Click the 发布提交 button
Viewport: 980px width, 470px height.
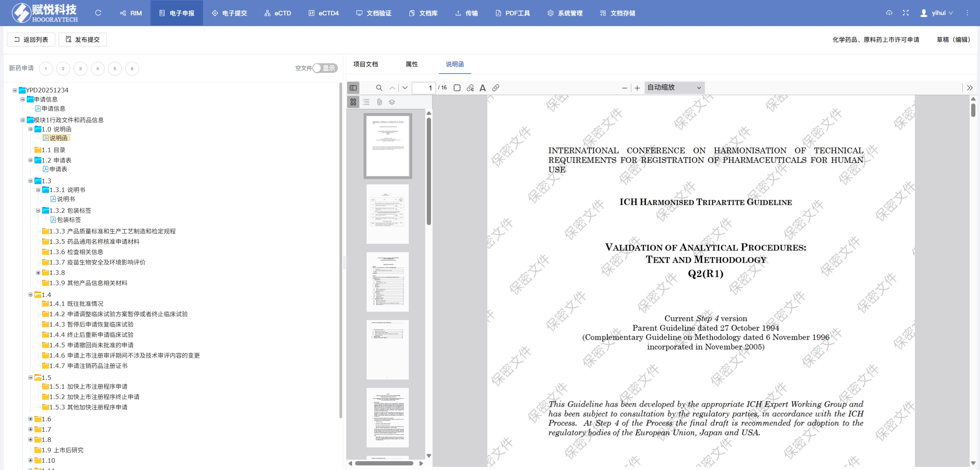click(x=82, y=39)
